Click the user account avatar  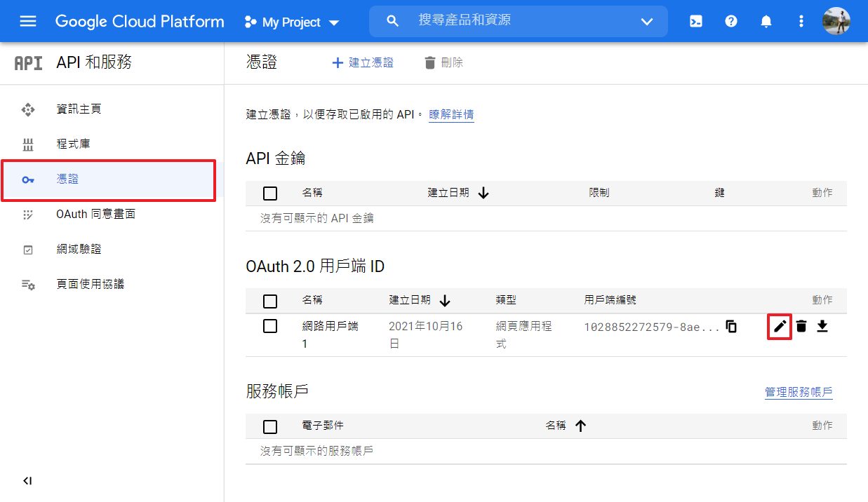pos(836,21)
